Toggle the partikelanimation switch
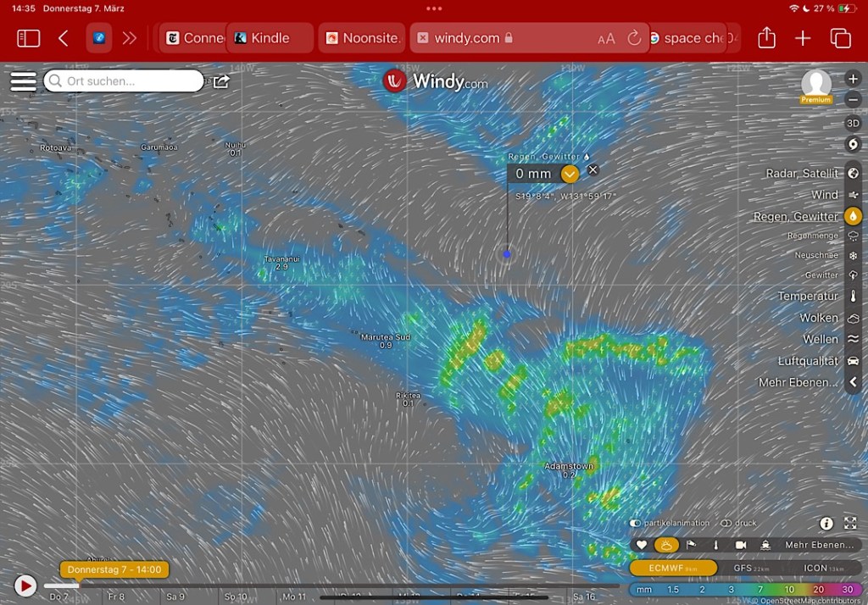Image resolution: width=868 pixels, height=605 pixels. pos(636,524)
